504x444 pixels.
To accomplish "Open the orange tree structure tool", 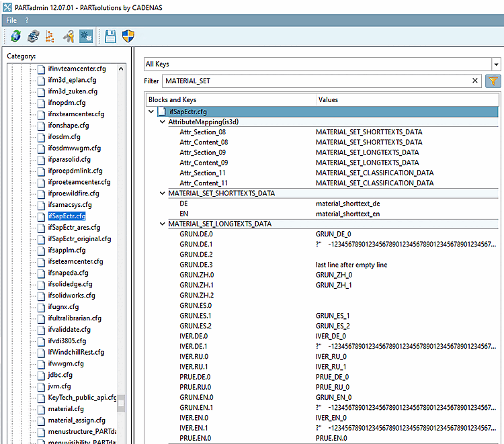I will coord(49,37).
